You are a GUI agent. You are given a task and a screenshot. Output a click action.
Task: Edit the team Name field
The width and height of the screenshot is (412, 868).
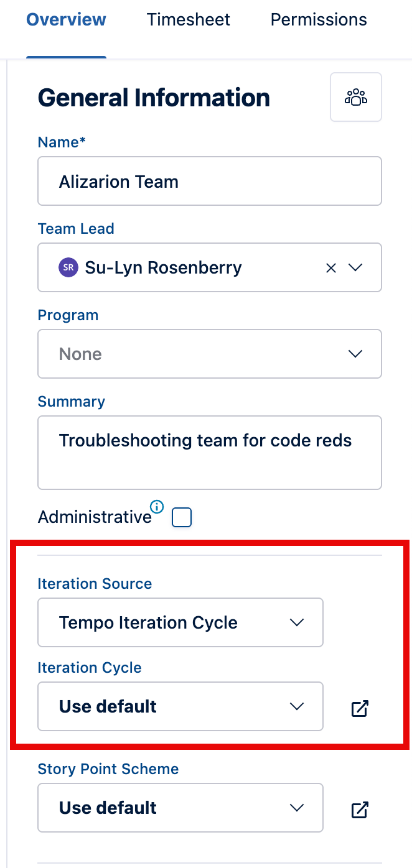pos(210,181)
